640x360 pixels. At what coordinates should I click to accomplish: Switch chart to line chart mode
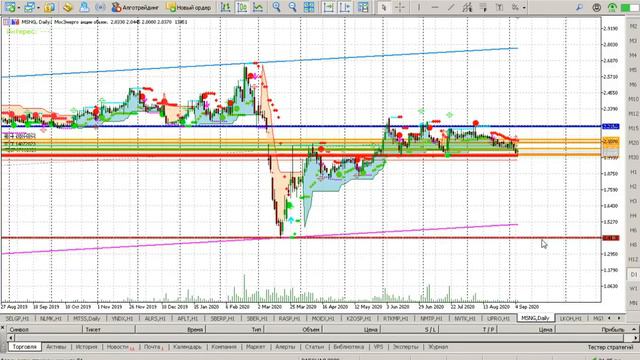click(x=258, y=7)
